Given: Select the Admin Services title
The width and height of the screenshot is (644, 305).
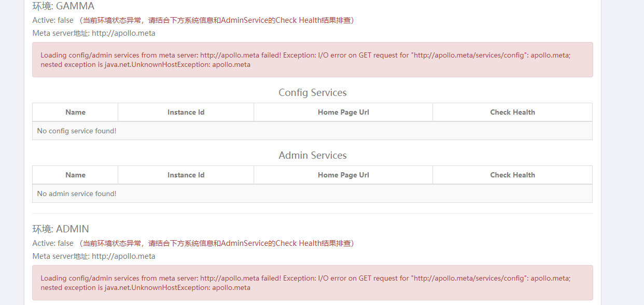Looking at the screenshot, I should click(x=312, y=155).
